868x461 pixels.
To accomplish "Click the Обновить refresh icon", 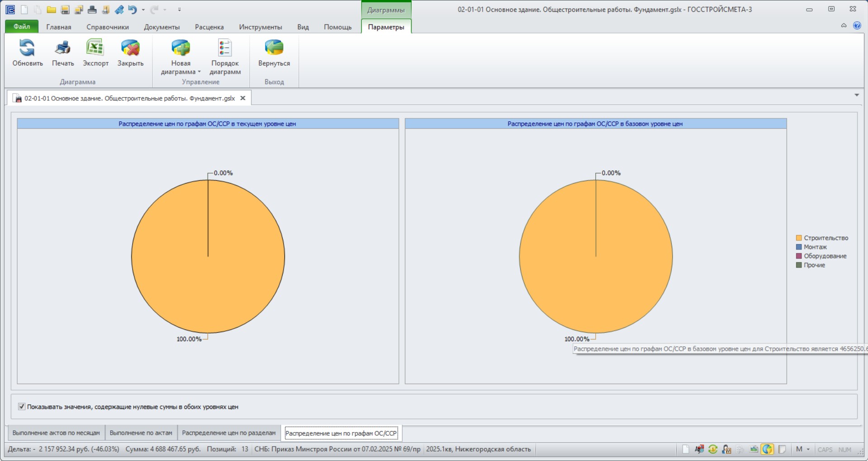I will (27, 48).
